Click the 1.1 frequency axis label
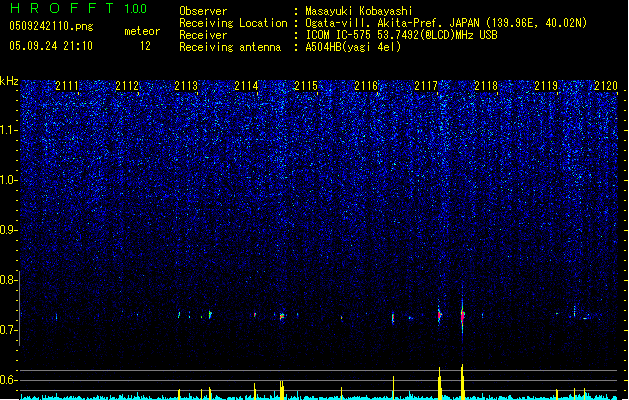The width and height of the screenshot is (629, 400). click(8, 130)
